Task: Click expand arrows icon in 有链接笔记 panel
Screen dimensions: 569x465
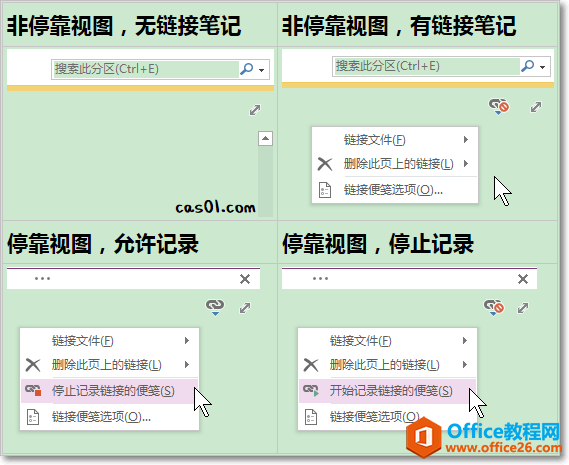Action: pos(536,107)
